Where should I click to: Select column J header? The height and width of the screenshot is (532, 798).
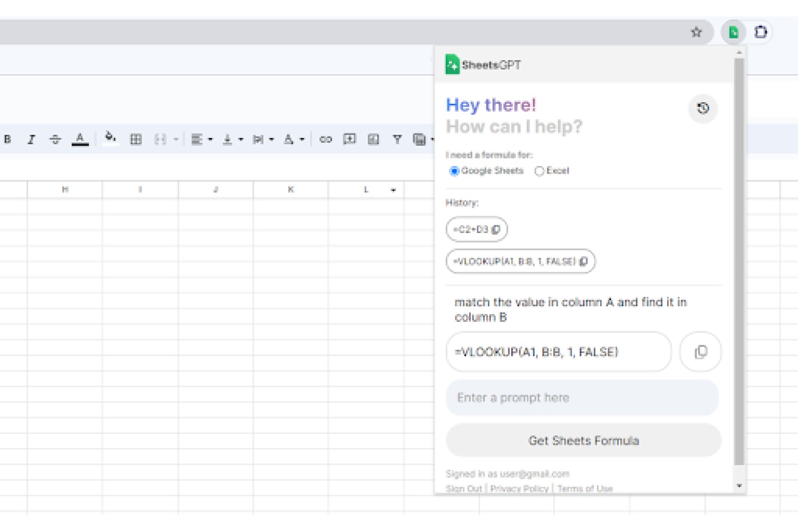pyautogui.click(x=216, y=189)
